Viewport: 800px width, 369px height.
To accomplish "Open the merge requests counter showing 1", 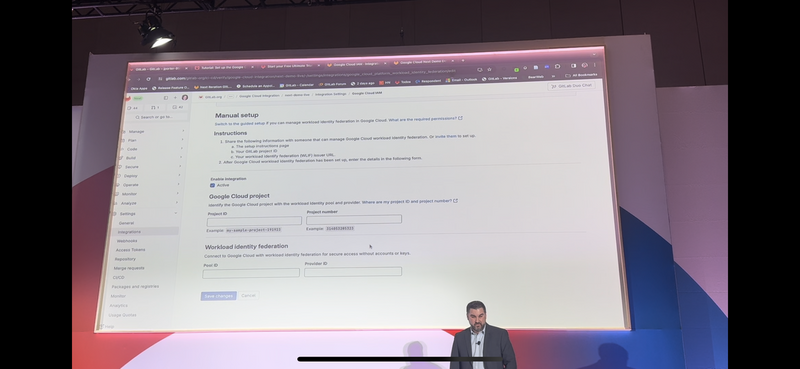I will (155, 108).
